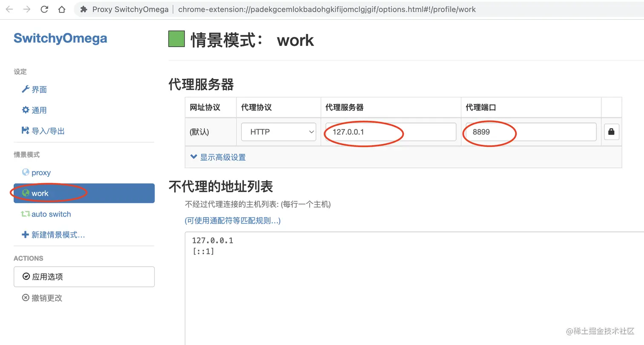The width and height of the screenshot is (644, 345).
Task: Open the 界面 interface settings
Action: point(34,89)
